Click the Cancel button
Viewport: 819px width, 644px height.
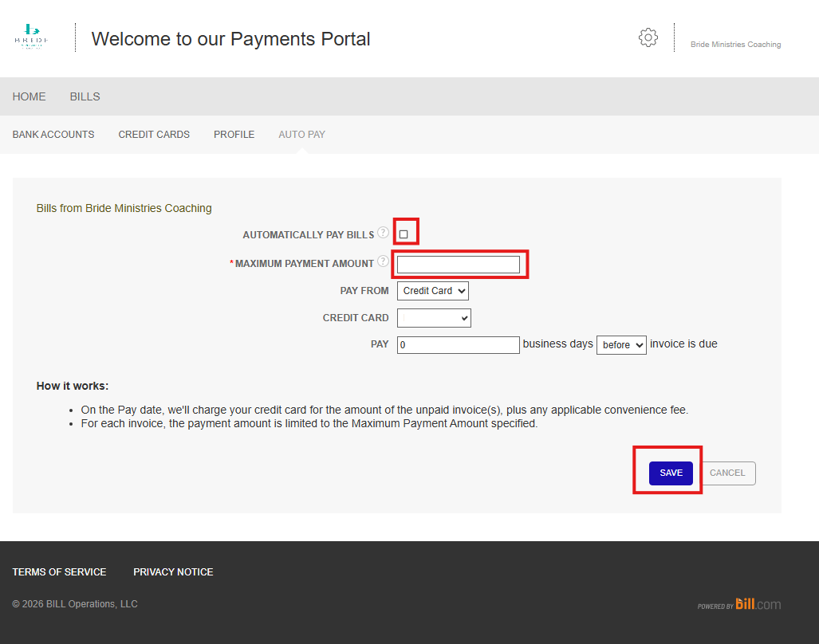coord(727,473)
